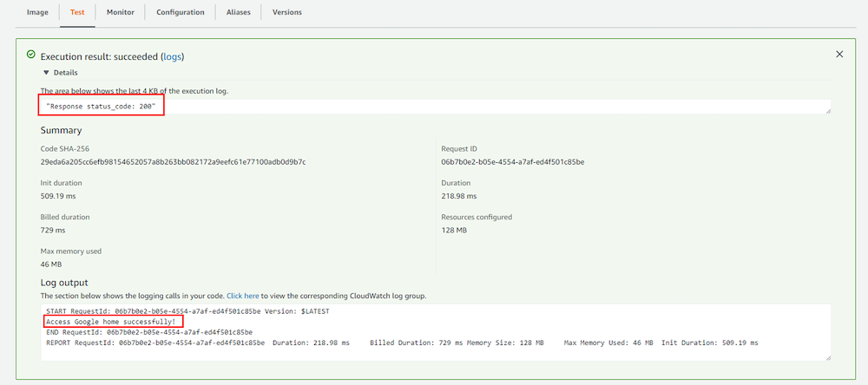The image size is (868, 385).
Task: Open the logs link in execution result
Action: pyautogui.click(x=172, y=56)
